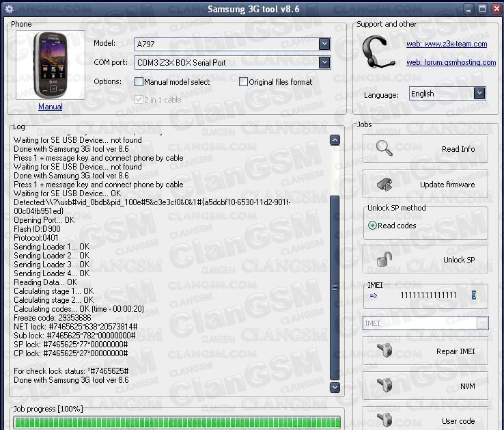Click the log scroll up arrow

(x=335, y=140)
